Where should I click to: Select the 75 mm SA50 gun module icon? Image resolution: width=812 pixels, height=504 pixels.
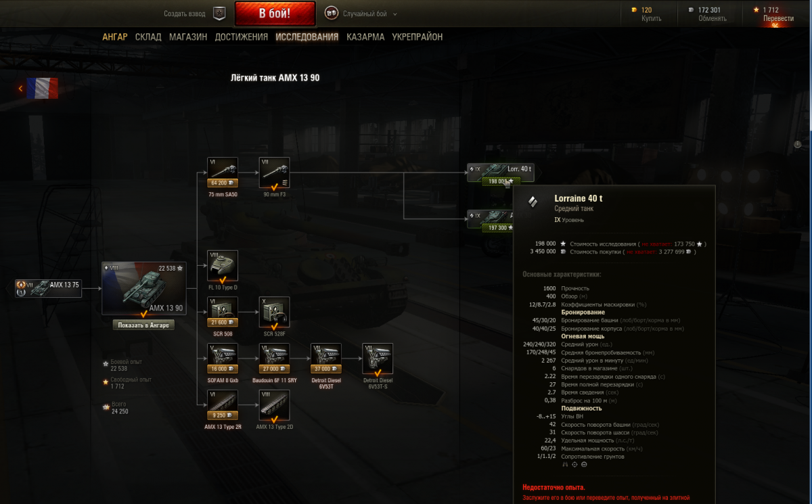(x=222, y=168)
